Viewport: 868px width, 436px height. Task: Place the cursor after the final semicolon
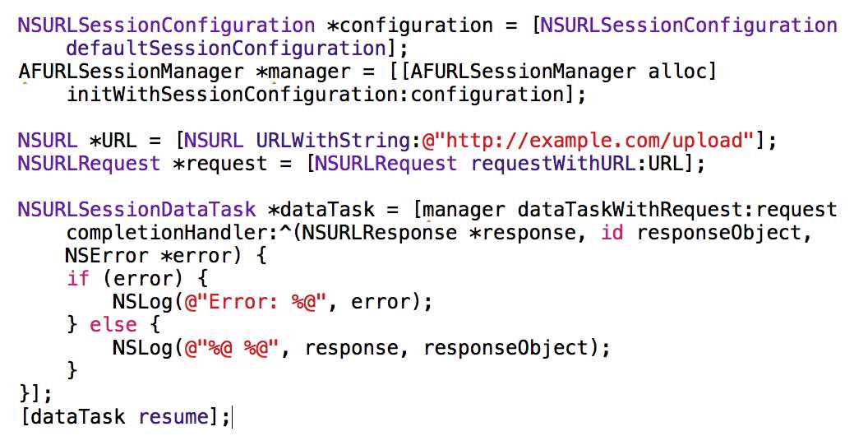(233, 417)
